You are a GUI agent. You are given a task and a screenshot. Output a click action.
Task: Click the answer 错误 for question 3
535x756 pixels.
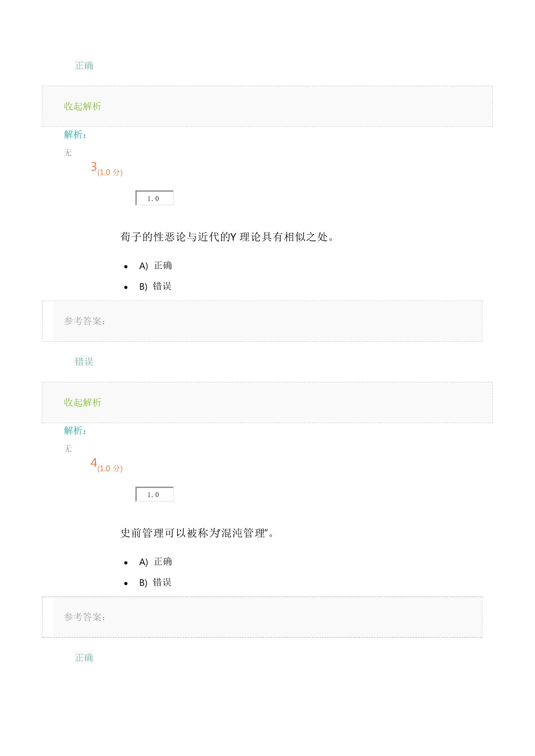click(84, 362)
